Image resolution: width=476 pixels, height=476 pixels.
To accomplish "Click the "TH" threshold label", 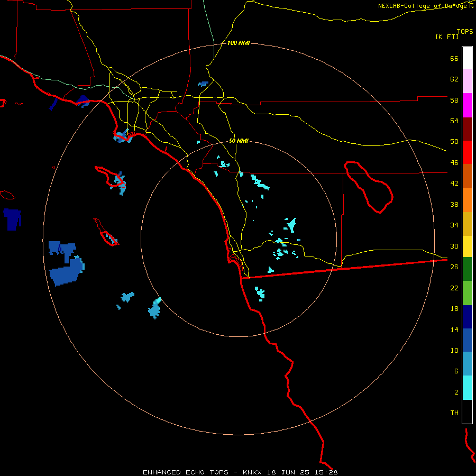I will (454, 413).
